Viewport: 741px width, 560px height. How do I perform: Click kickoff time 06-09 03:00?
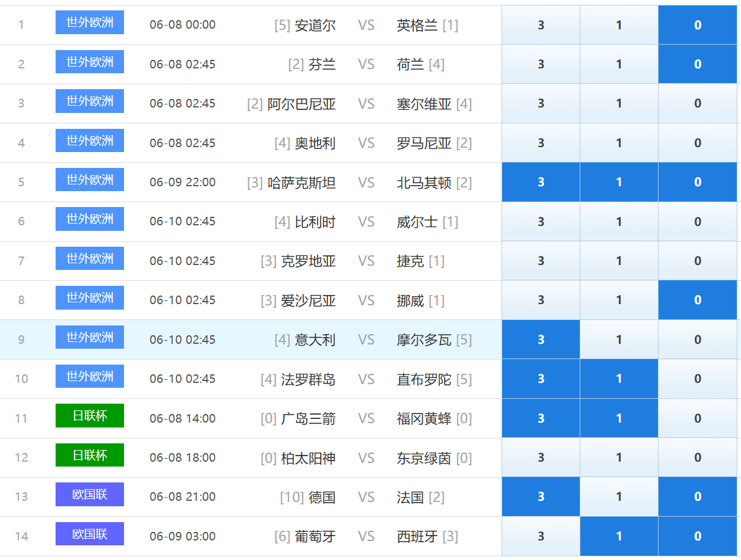[183, 536]
